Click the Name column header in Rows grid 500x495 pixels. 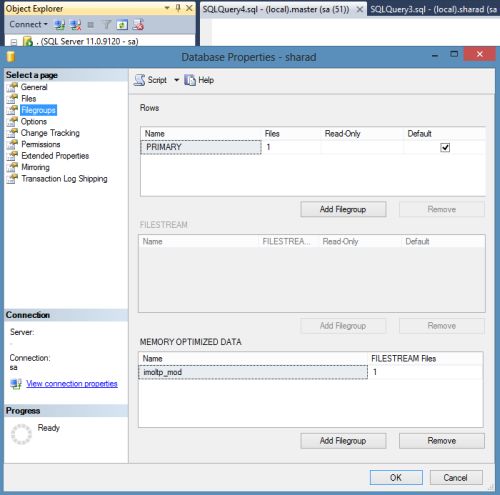click(x=201, y=134)
